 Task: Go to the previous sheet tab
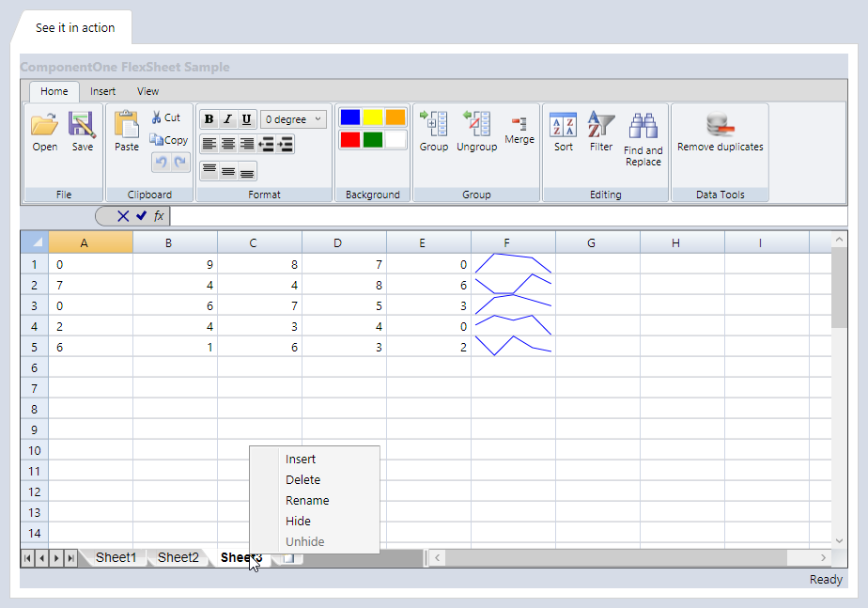(42, 558)
